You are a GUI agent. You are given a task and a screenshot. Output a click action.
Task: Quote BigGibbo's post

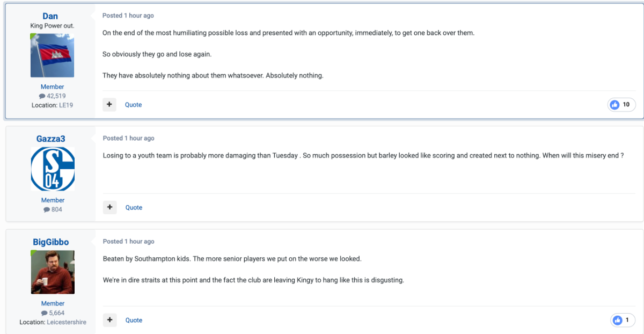click(x=134, y=320)
